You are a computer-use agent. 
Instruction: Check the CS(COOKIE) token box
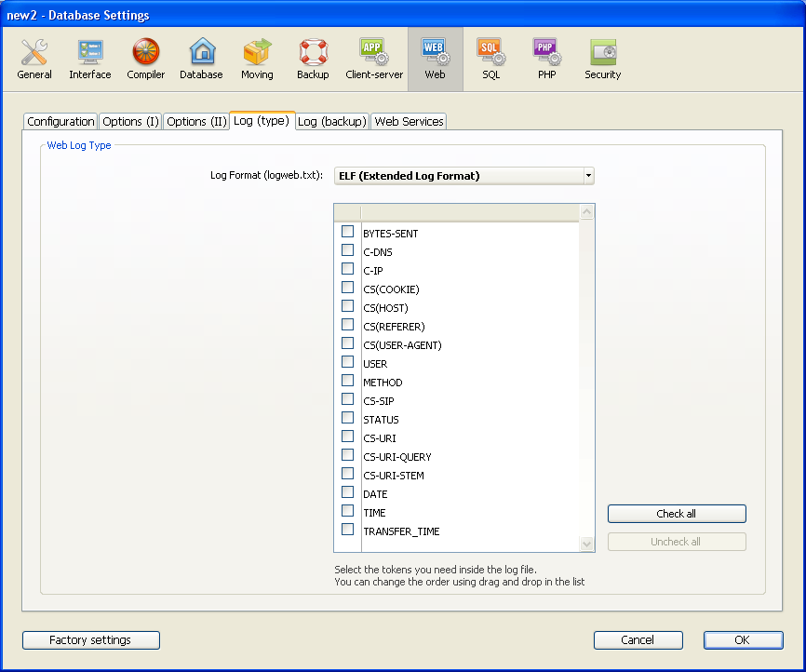[x=347, y=288]
